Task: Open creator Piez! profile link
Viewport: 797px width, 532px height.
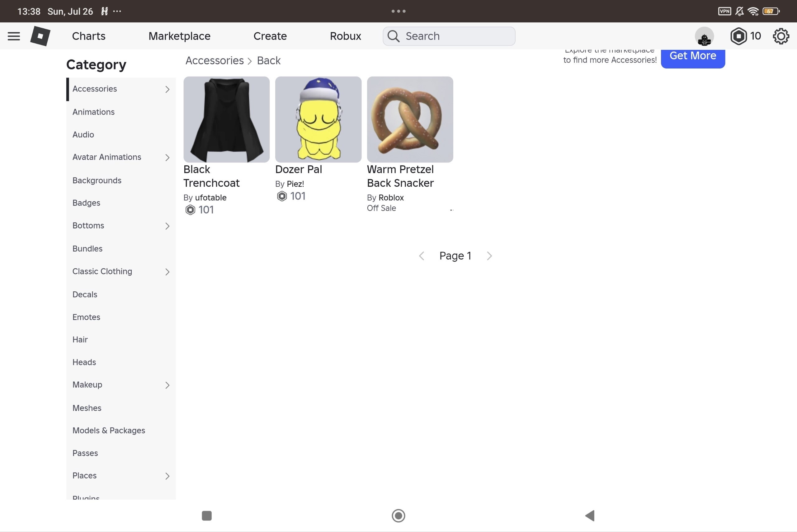Action: tap(295, 184)
